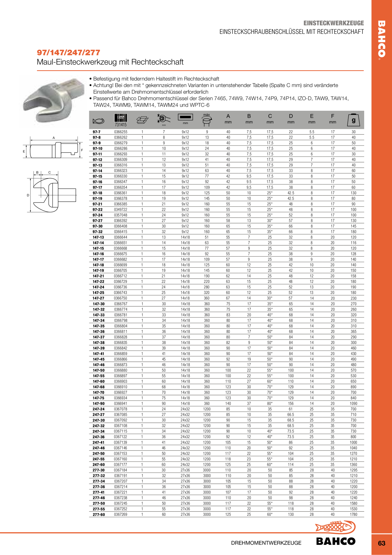Select article number 0349722
The height and width of the screenshot is (555, 392).
pyautogui.click(x=121, y=209)
